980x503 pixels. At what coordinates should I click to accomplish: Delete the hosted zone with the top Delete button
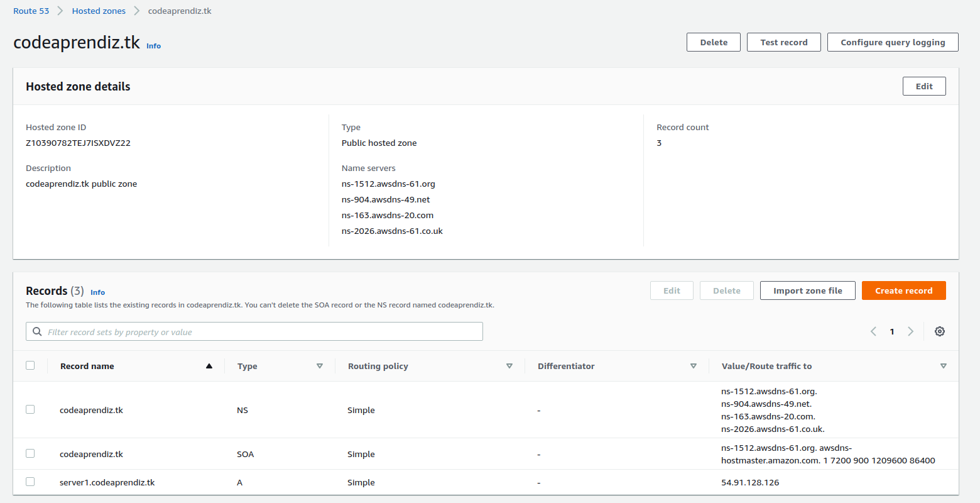coord(714,42)
